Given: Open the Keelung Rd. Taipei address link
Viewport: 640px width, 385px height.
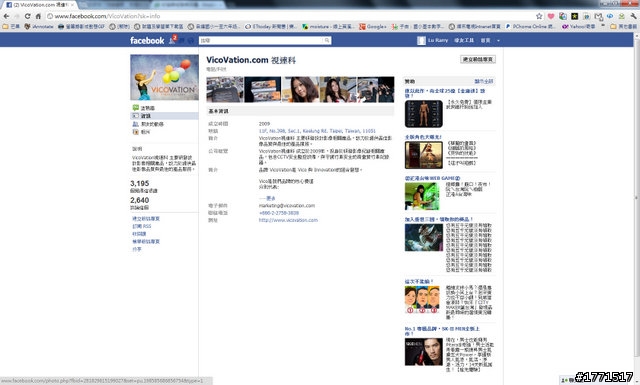Looking at the screenshot, I should pos(317,131).
